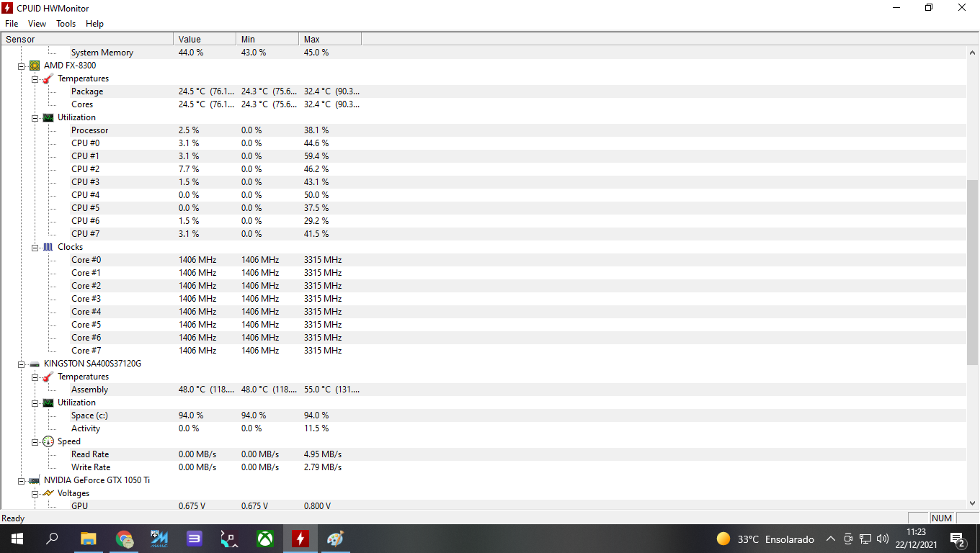The image size is (980, 553).
Task: Click the NVIDIA graphics card icon
Action: tap(35, 480)
